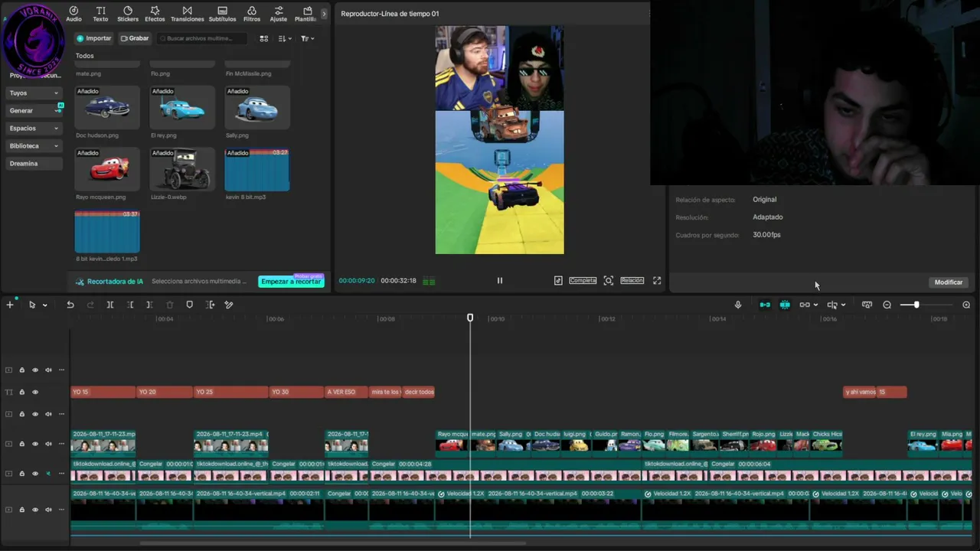The width and height of the screenshot is (980, 551).
Task: Toggle main track magnet
Action: 765,305
